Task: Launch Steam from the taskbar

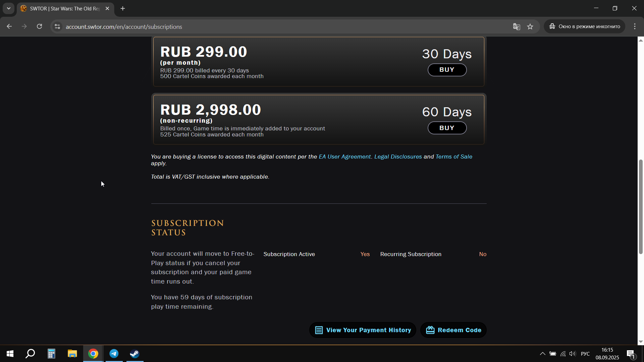Action: pyautogui.click(x=135, y=354)
